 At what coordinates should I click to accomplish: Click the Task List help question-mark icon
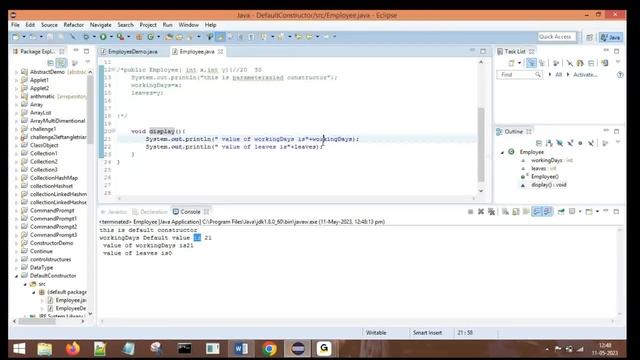pos(620,75)
